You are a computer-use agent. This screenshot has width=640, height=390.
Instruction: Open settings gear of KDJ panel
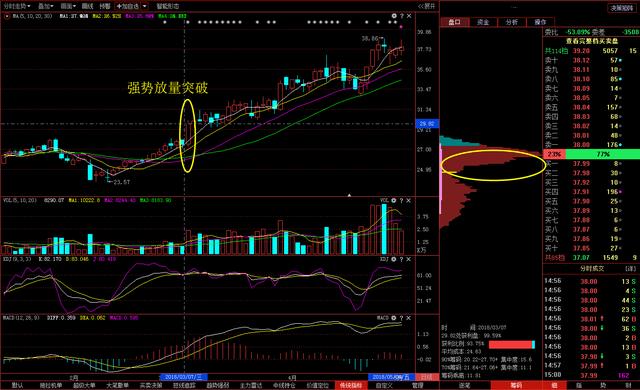point(394,259)
